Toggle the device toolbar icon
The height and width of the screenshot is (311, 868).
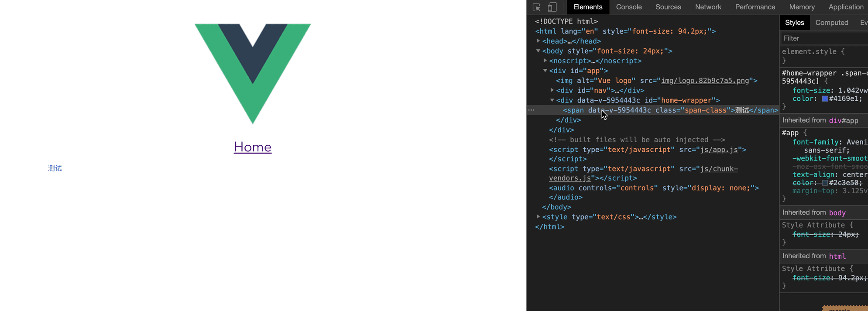(552, 7)
